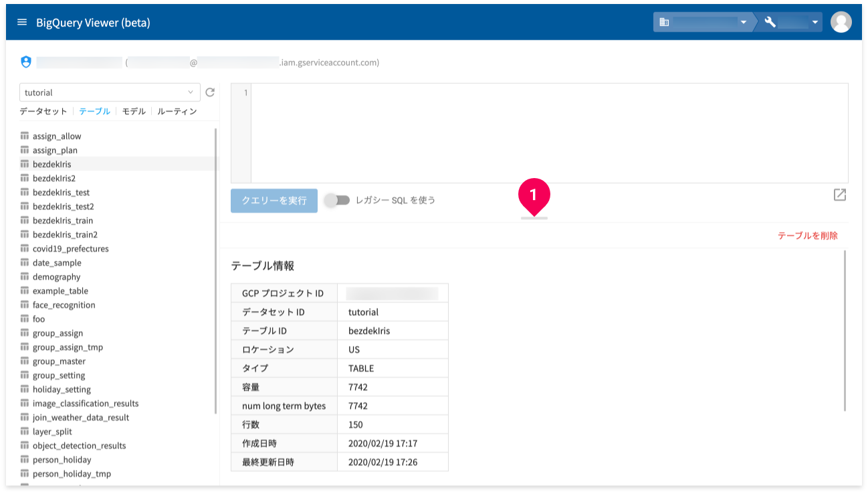Select the assign_plan table
868x494 pixels.
pos(55,150)
